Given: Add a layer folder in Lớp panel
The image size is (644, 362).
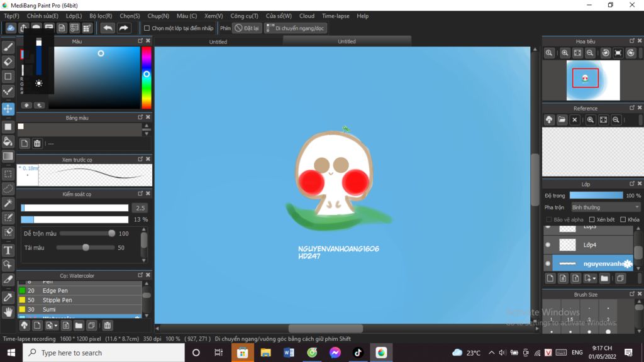Looking at the screenshot, I should tap(604, 278).
